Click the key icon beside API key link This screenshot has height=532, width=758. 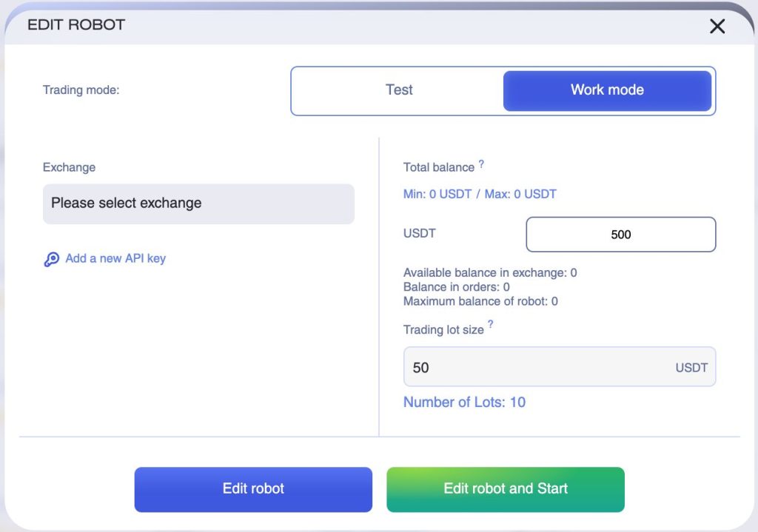pyautogui.click(x=52, y=260)
